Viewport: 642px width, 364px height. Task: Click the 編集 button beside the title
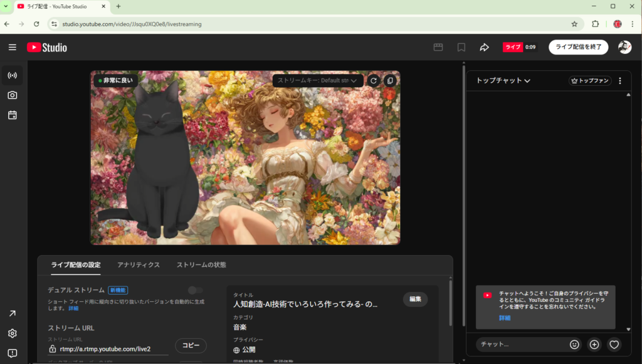coord(415,299)
